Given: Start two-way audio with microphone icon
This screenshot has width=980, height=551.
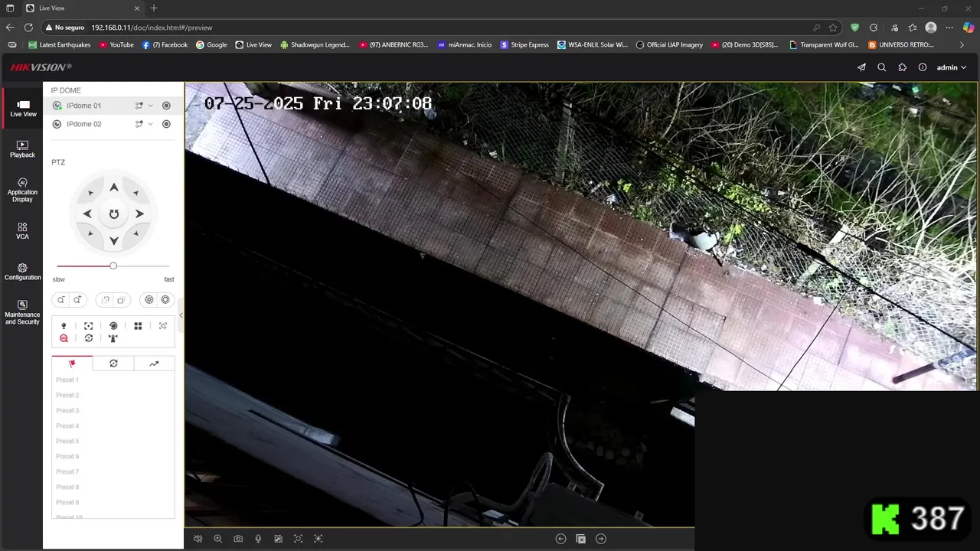Looking at the screenshot, I should tap(258, 539).
